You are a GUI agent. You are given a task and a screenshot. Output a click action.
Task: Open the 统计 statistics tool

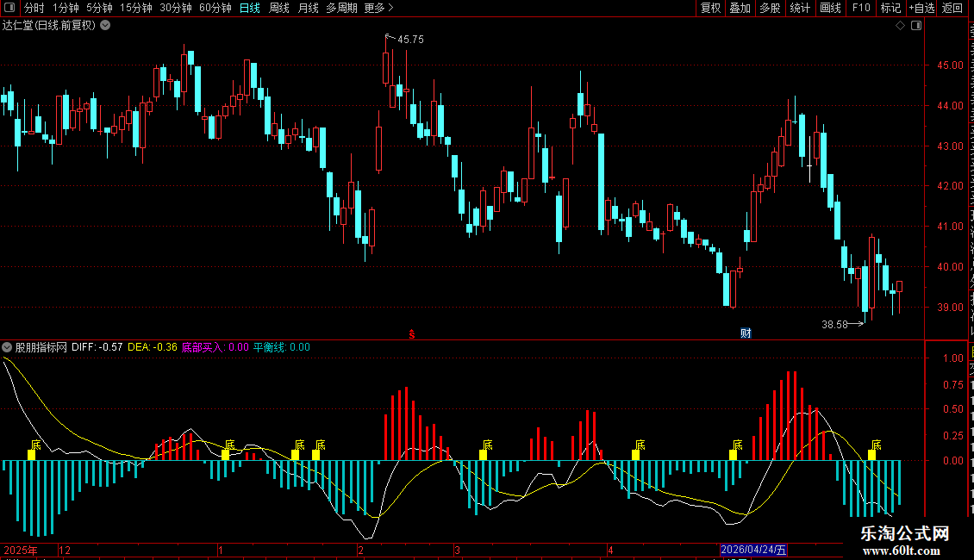[x=799, y=8]
